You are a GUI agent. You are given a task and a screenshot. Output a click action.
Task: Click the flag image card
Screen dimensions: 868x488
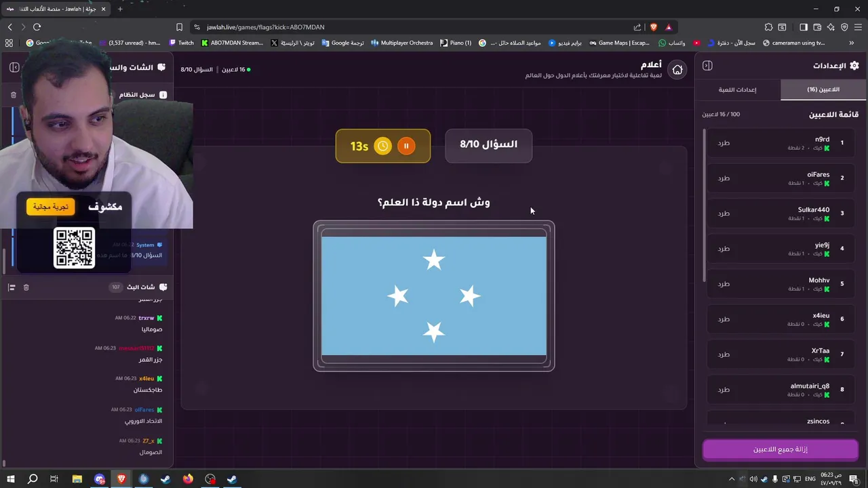434,296
